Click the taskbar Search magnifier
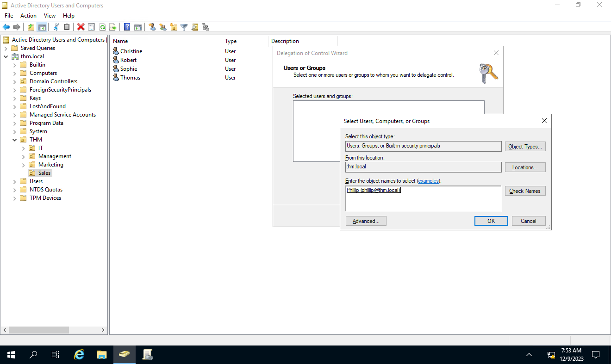 tap(33, 355)
